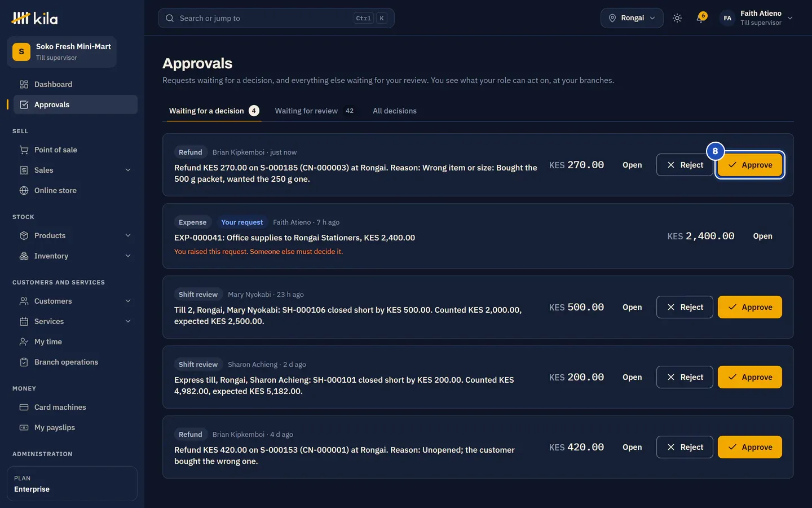Expand the Services submenu

[x=128, y=321]
